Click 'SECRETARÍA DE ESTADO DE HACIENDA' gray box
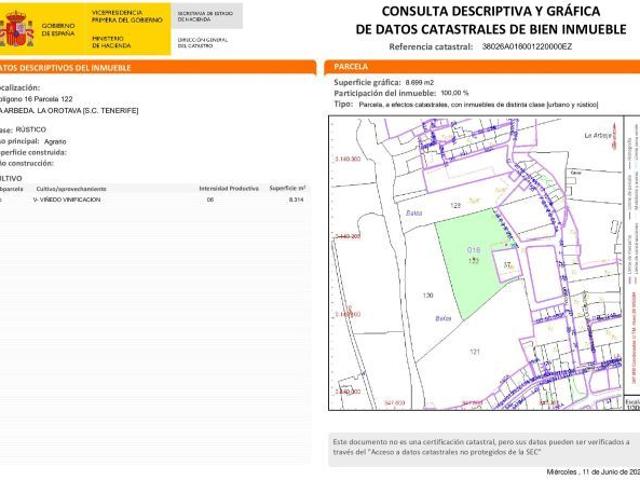 coord(207,16)
